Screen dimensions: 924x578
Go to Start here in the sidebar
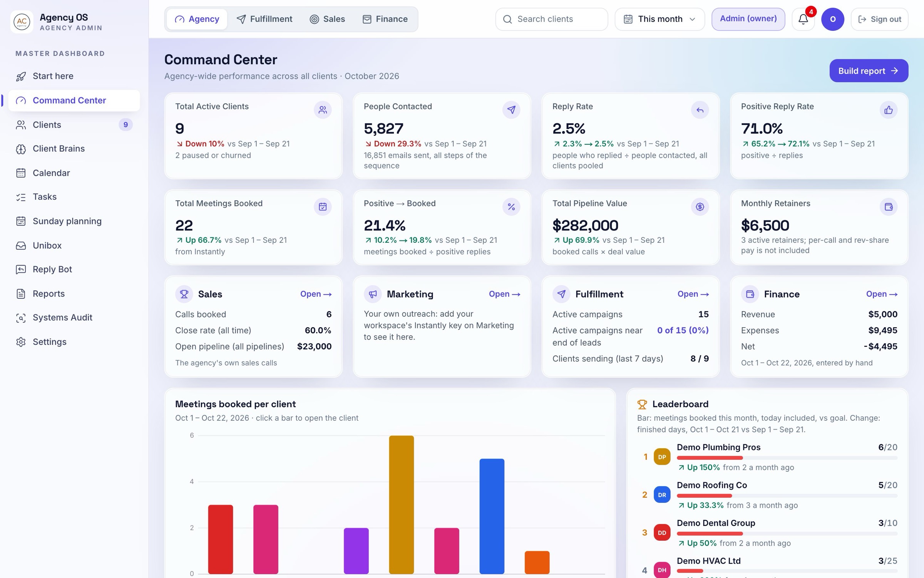pyautogui.click(x=74, y=76)
